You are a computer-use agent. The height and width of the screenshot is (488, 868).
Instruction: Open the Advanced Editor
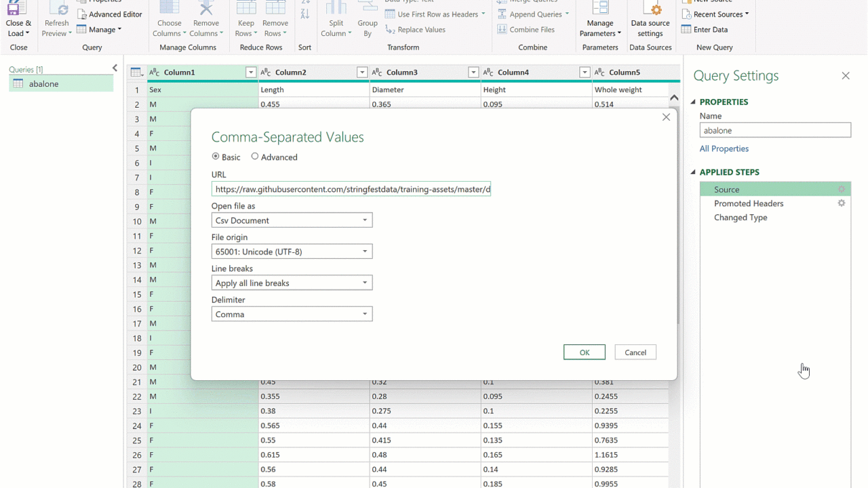pyautogui.click(x=109, y=14)
